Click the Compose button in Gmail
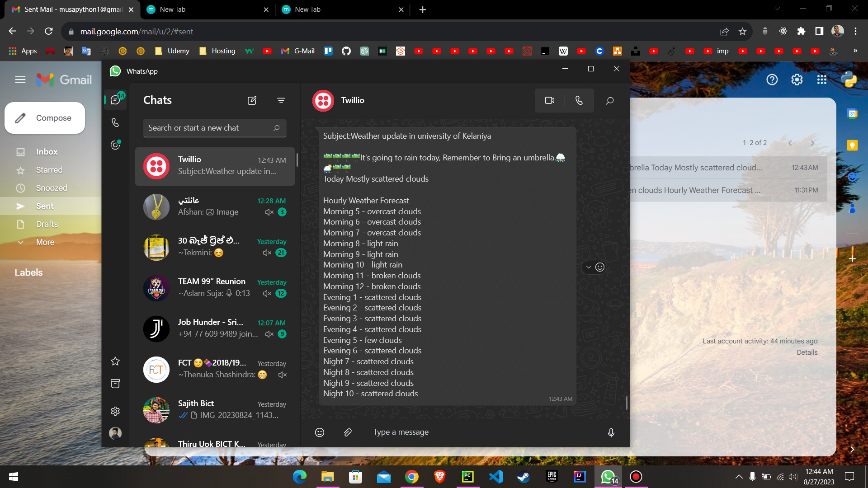The image size is (868, 488). tap(44, 118)
